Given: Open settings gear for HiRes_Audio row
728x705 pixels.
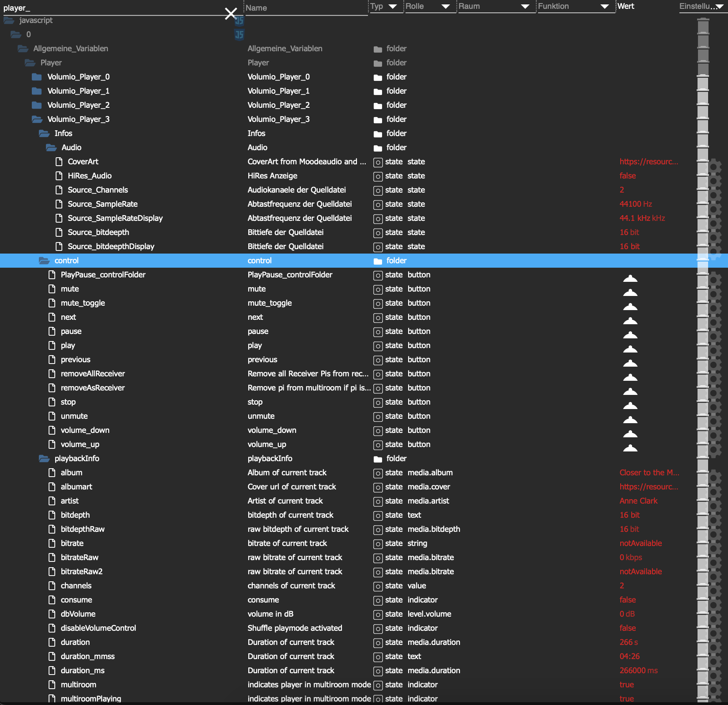Looking at the screenshot, I should (714, 181).
